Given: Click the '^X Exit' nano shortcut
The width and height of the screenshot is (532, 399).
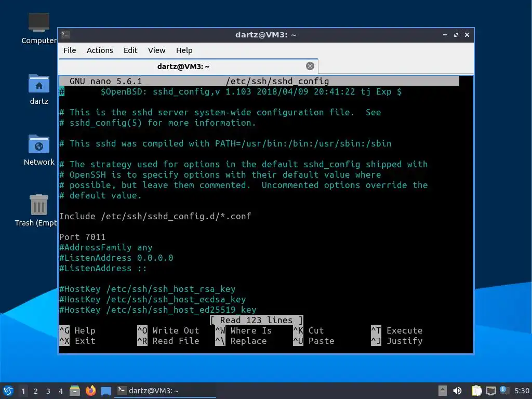Looking at the screenshot, I should pyautogui.click(x=77, y=341).
